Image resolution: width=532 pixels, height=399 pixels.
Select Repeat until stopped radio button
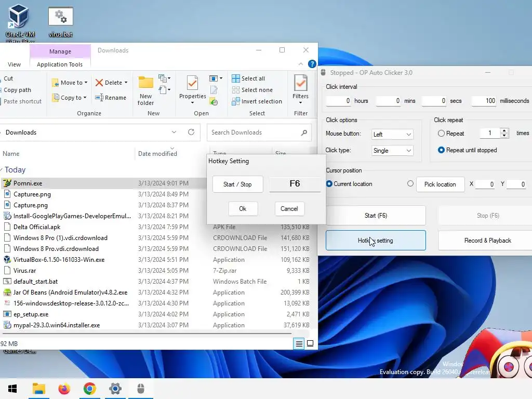pyautogui.click(x=441, y=150)
